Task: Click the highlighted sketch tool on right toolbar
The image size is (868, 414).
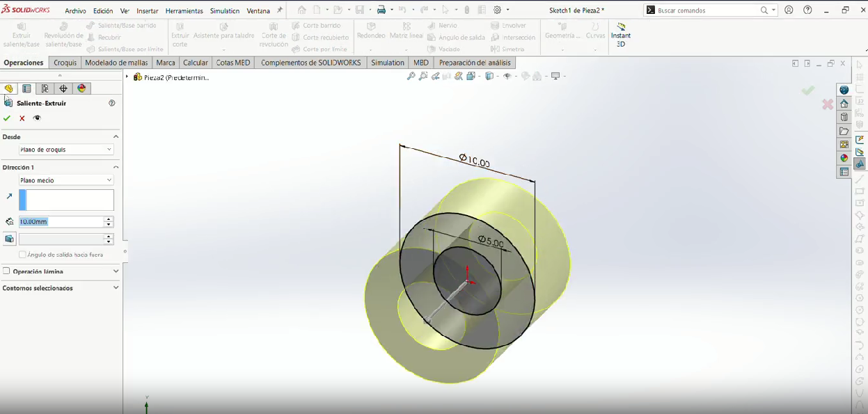Action: 860,164
